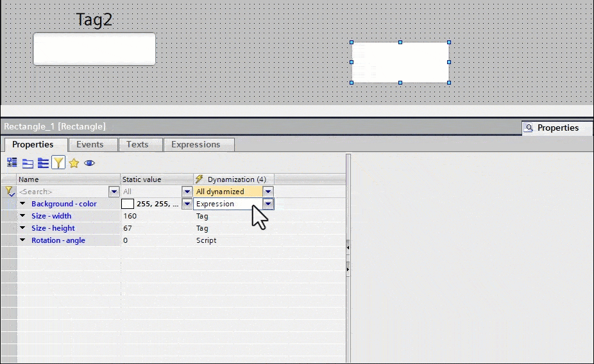Screen dimensions: 594x364
Task: Click the Search name filter field
Action: pos(63,192)
